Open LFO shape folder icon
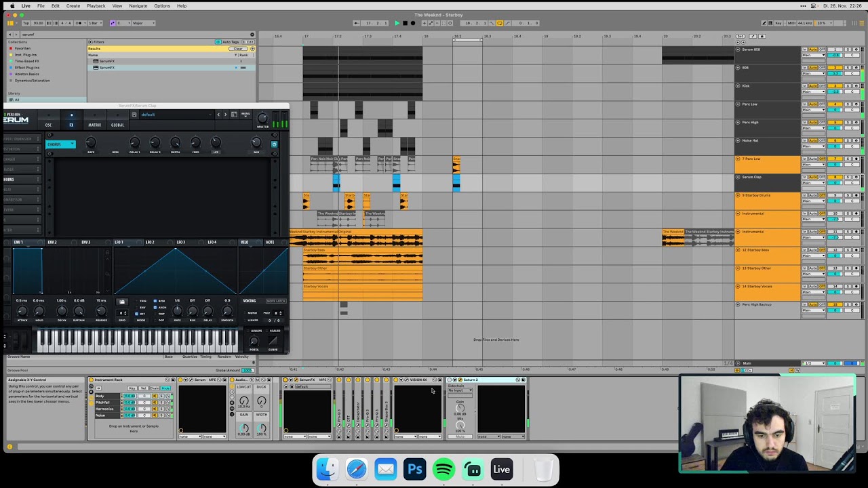This screenshot has width=868, height=488. tap(121, 302)
